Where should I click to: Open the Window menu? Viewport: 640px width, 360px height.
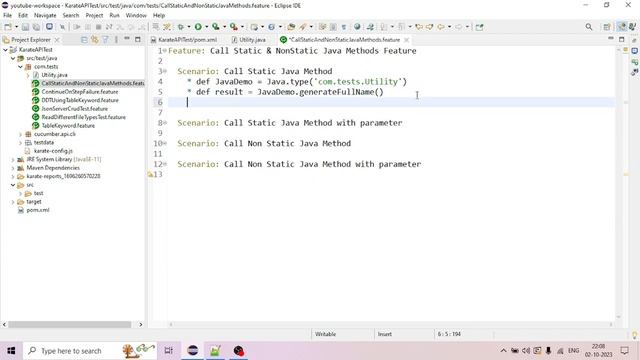(x=136, y=15)
